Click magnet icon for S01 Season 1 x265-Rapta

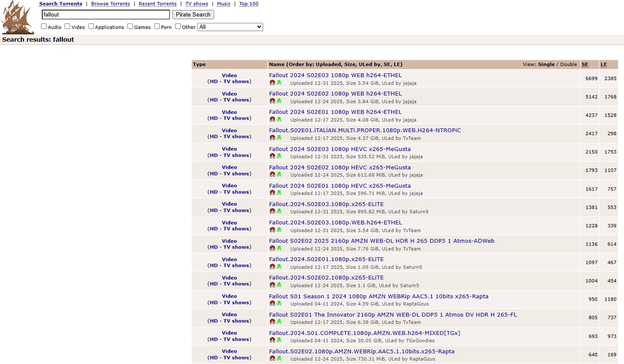[272, 304]
